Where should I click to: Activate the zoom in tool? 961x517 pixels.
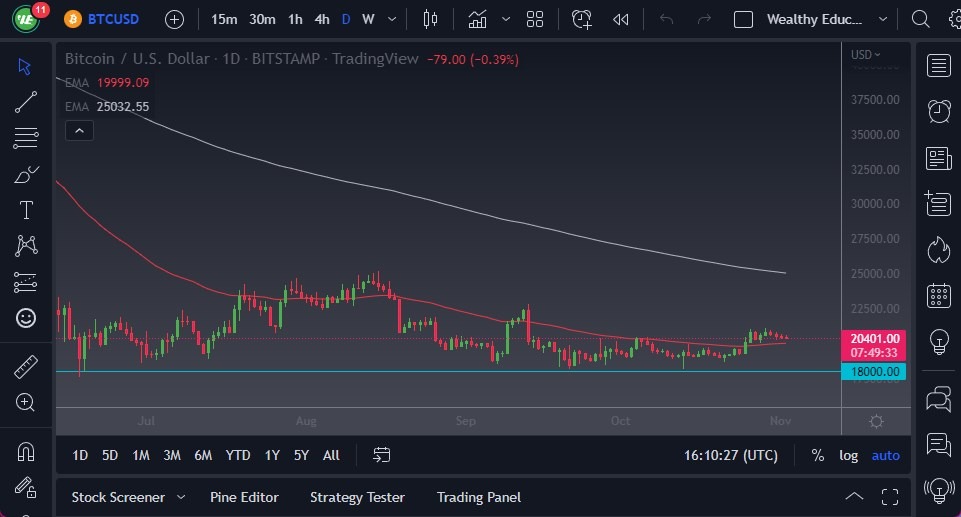pos(25,402)
